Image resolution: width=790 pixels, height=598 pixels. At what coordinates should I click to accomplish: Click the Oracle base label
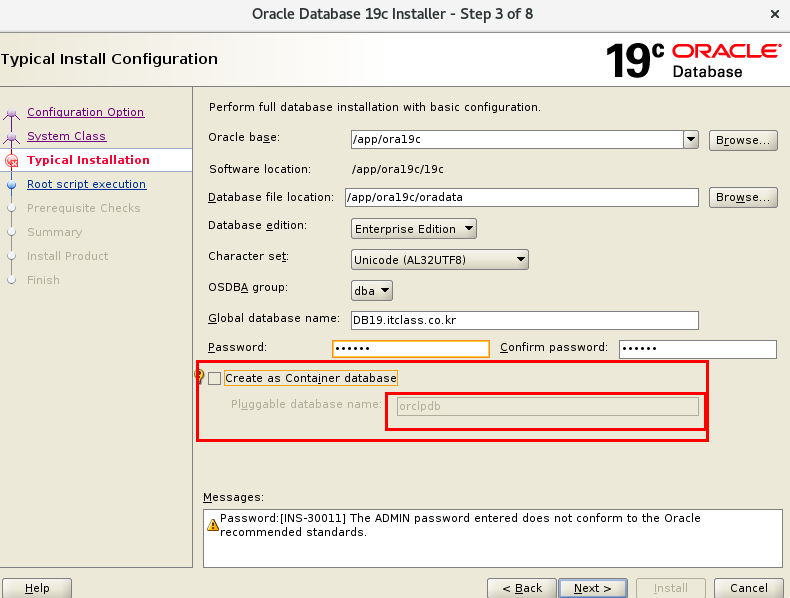(244, 137)
